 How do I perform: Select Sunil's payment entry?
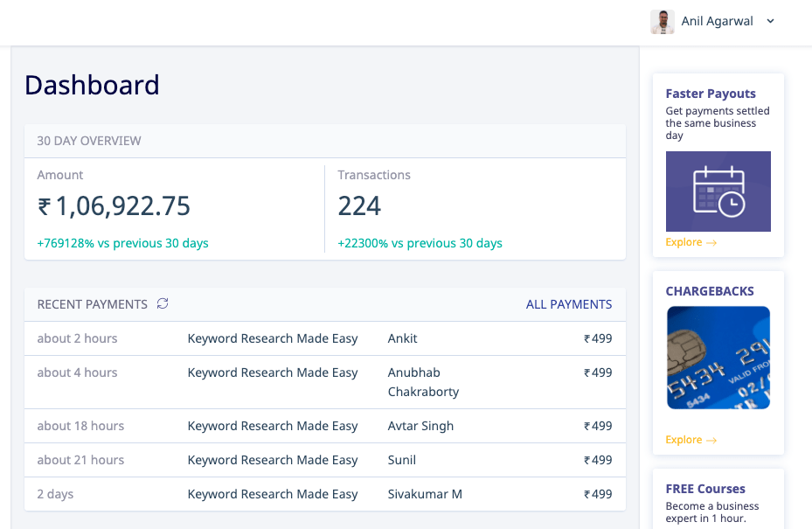324,460
